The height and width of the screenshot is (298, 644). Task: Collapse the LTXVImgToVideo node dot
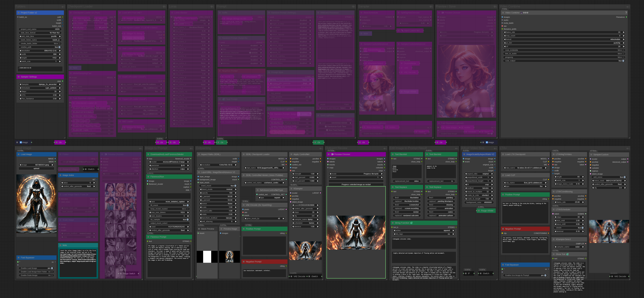coord(554,154)
